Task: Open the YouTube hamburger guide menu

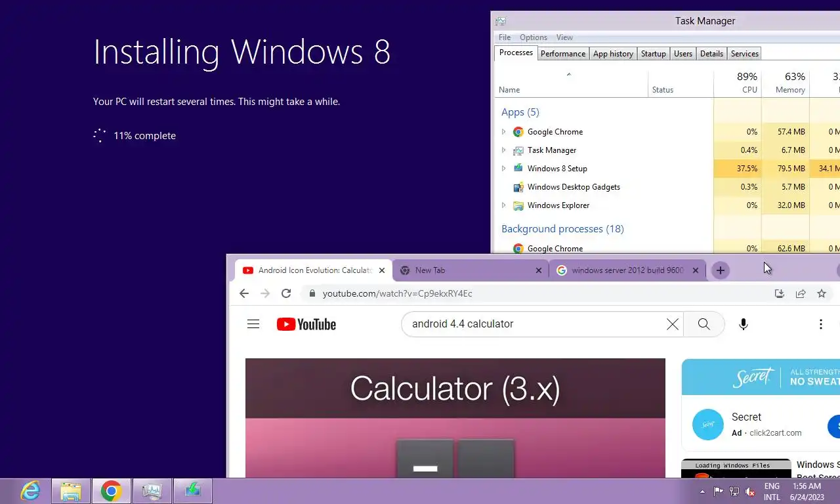Action: pyautogui.click(x=253, y=324)
